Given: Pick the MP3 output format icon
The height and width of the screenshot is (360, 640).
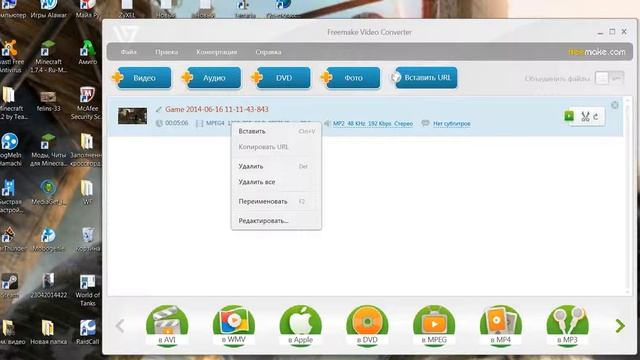Looking at the screenshot, I should [x=567, y=326].
